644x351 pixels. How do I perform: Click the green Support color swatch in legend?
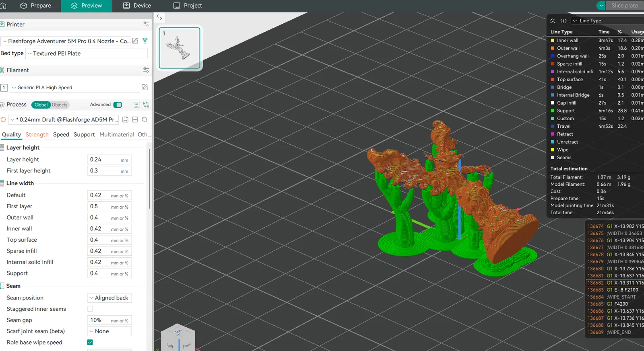pyautogui.click(x=553, y=111)
